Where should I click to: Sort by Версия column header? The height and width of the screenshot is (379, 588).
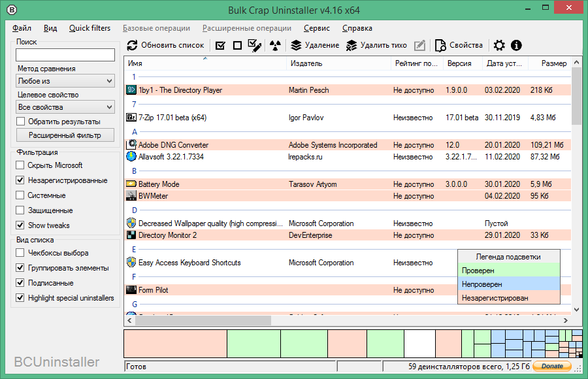[463, 63]
